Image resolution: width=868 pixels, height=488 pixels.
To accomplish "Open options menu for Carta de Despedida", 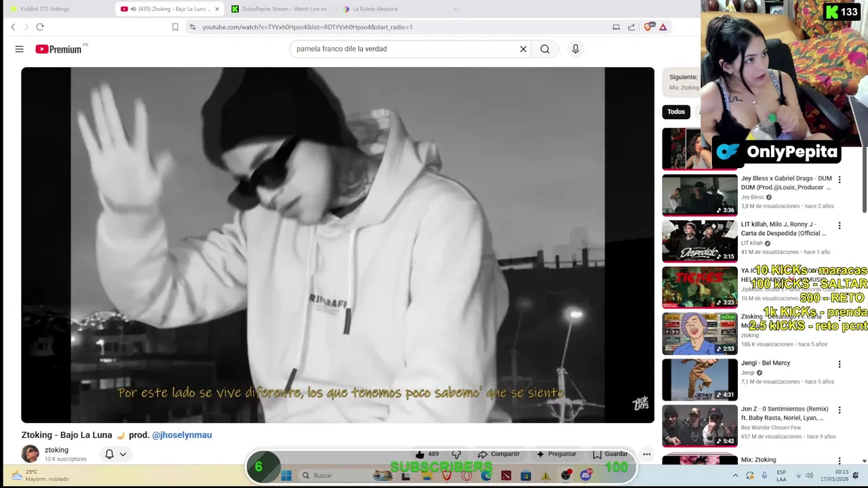I will pyautogui.click(x=840, y=226).
